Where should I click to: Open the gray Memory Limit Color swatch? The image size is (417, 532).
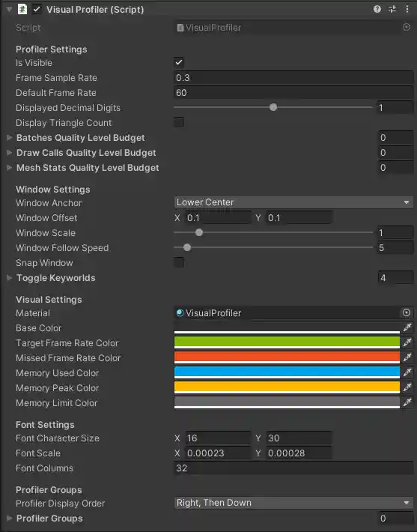(287, 402)
